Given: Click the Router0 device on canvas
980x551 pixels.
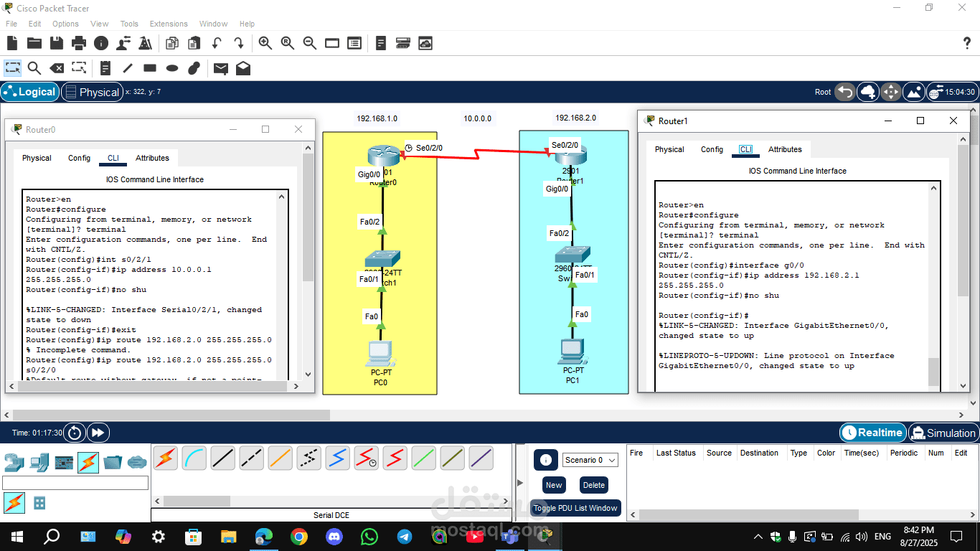Looking at the screenshot, I should click(x=382, y=157).
